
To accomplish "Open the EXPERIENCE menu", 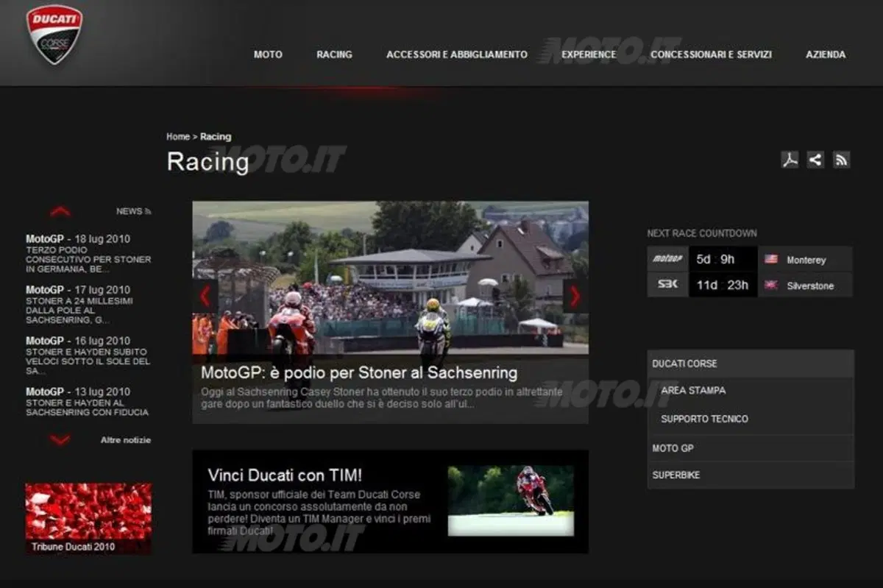I will click(x=589, y=54).
